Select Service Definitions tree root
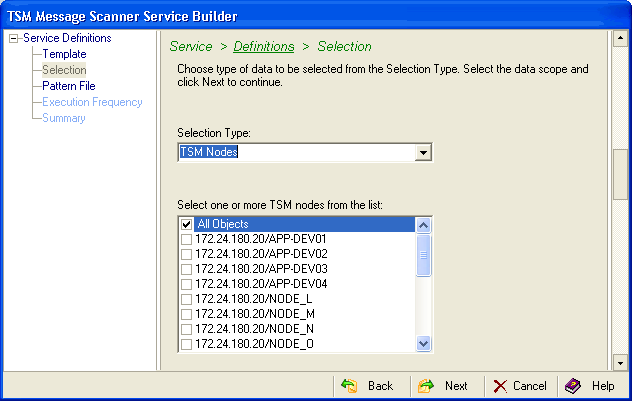This screenshot has width=632, height=401. tap(67, 38)
